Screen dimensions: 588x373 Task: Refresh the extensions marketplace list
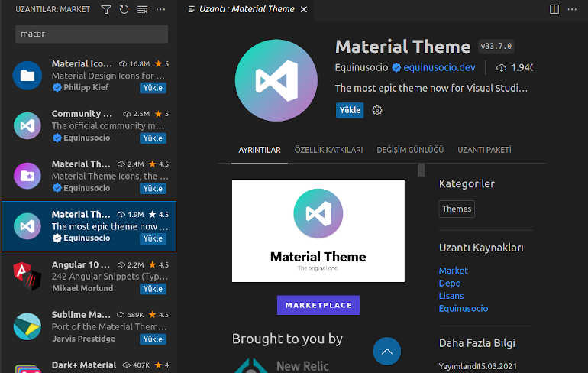click(124, 9)
